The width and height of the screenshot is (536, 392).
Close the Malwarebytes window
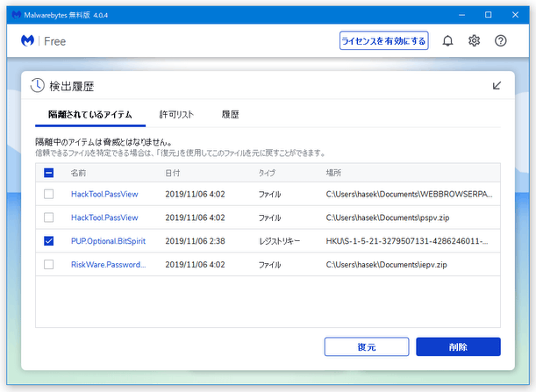click(515, 15)
